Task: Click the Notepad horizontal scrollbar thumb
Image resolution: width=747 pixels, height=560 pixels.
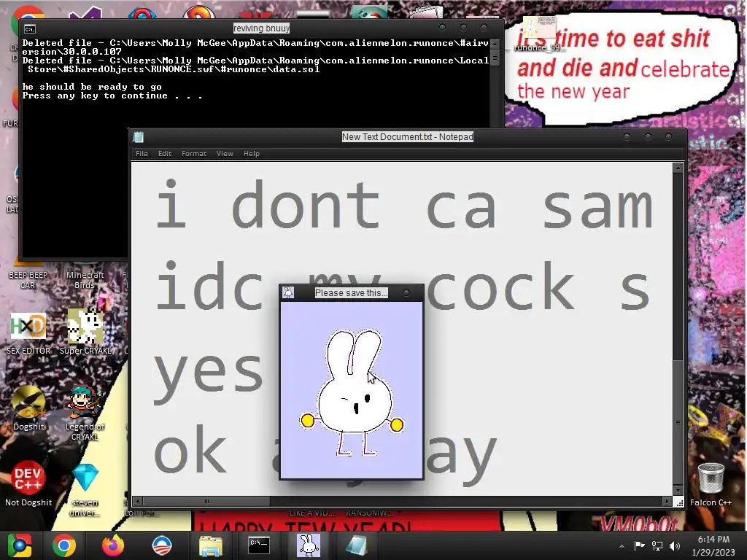Action: coord(206,501)
